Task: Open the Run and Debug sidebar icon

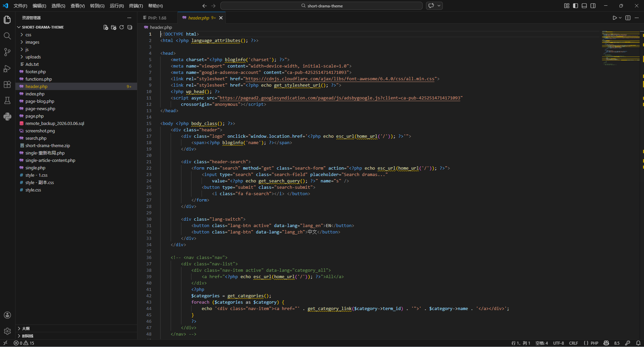Action: click(x=7, y=68)
